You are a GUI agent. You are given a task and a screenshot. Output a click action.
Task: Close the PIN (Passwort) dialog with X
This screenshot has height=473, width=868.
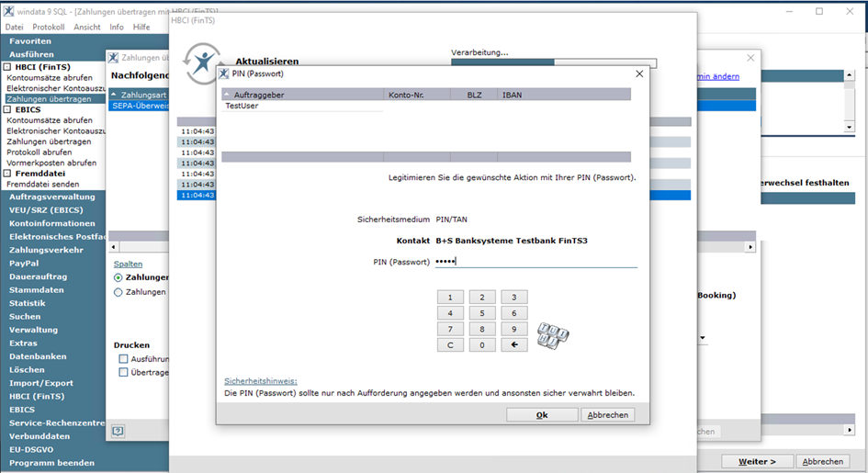tap(639, 73)
